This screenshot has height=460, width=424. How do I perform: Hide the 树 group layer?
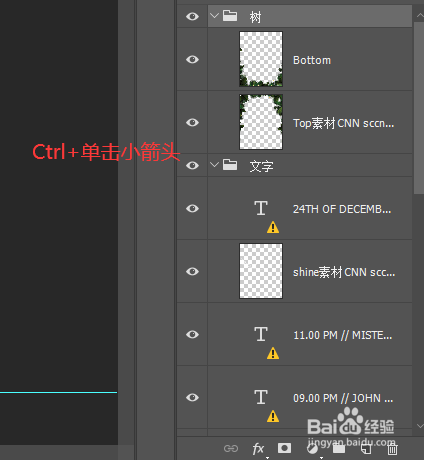coord(192,16)
